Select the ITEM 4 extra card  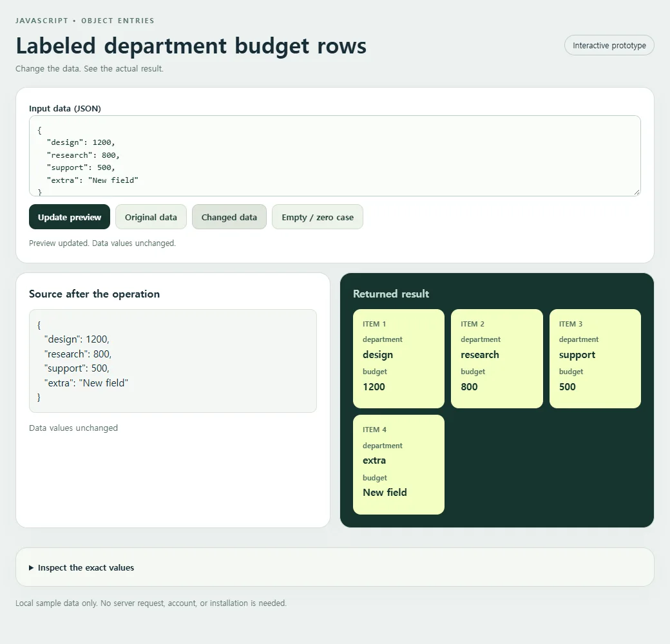click(399, 464)
